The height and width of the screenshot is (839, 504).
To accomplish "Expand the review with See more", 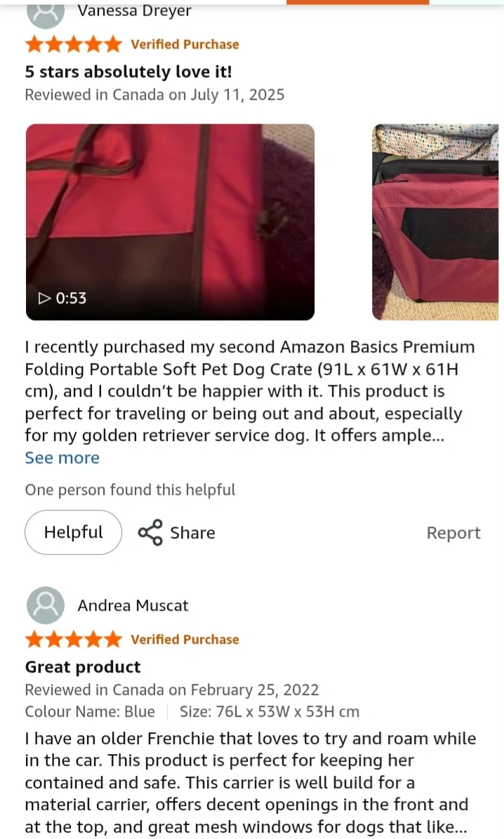I will (62, 458).
